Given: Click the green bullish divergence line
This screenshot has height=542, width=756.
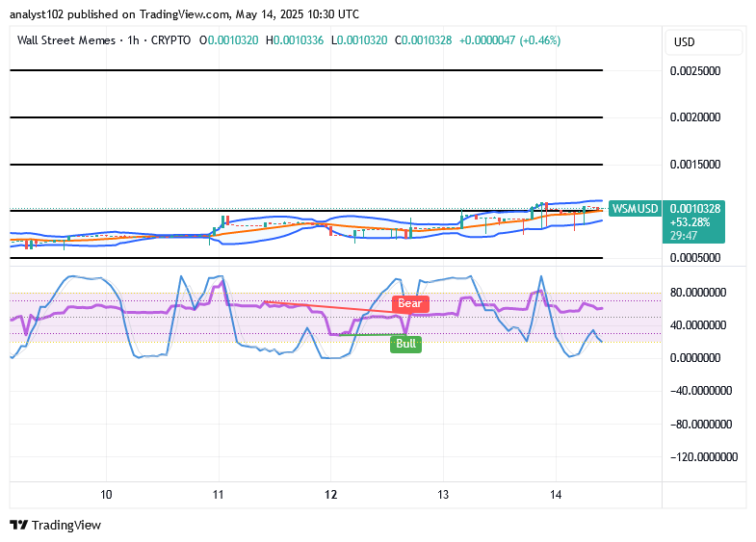Looking at the screenshot, I should 372,335.
